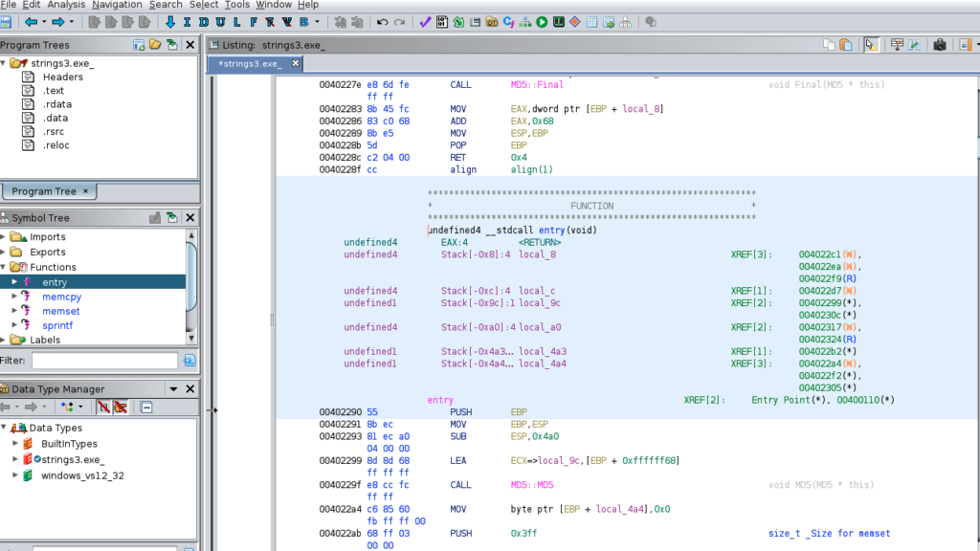Jump to next non-function with crossed F icon
The image size is (980, 551).
[270, 23]
